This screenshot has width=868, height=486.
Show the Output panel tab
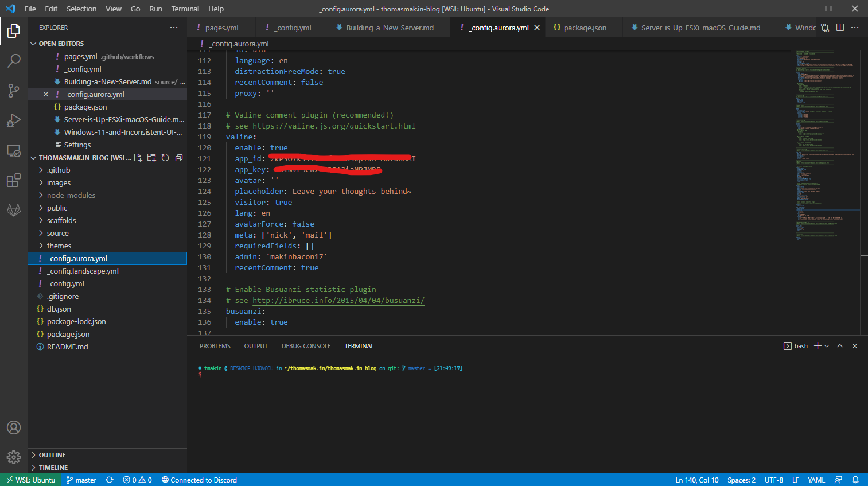coord(256,346)
